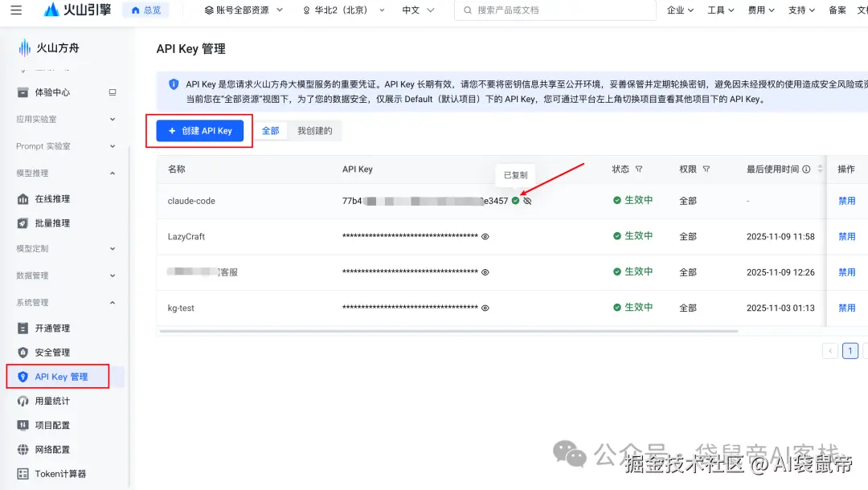This screenshot has width=868, height=490.
Task: Click the LazyCraft name cell
Action: tap(186, 236)
